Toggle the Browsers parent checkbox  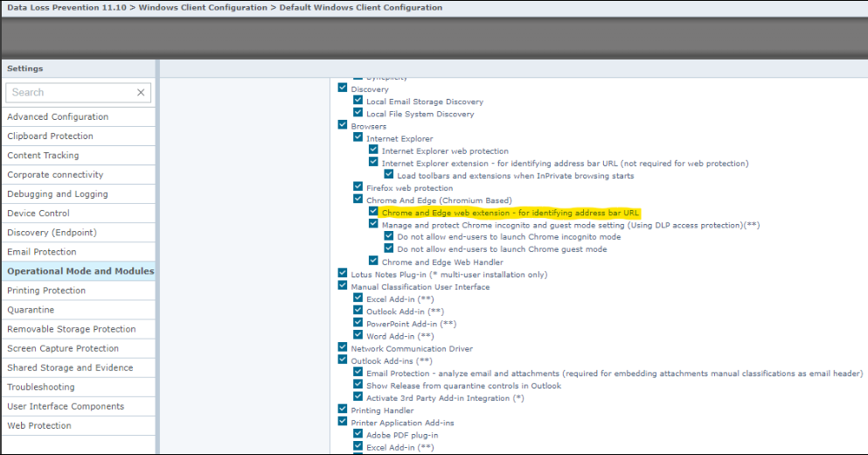(x=343, y=126)
